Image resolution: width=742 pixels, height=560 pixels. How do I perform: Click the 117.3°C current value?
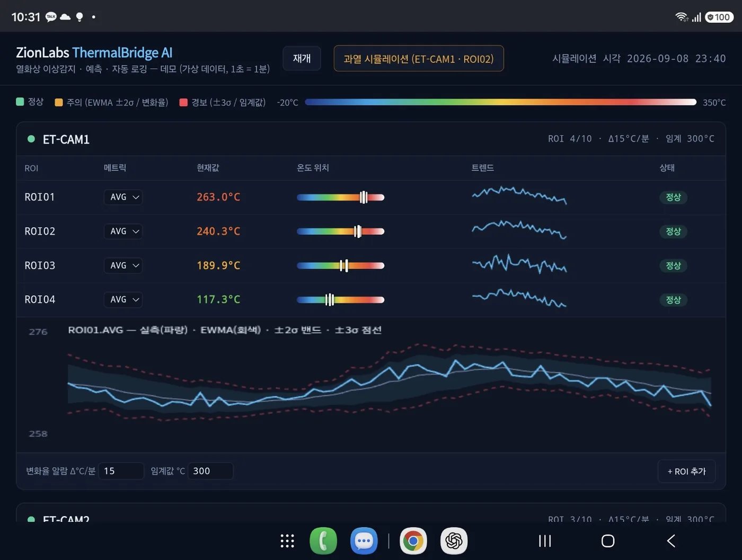218,300
